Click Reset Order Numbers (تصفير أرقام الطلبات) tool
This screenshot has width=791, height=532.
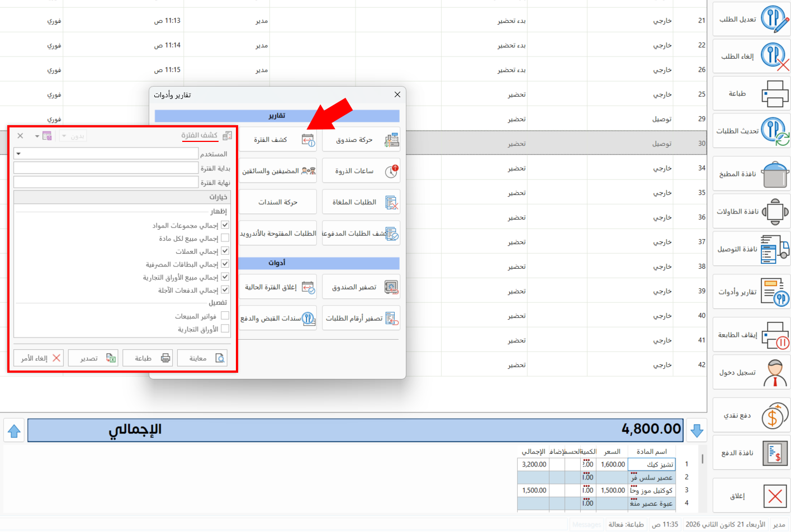tap(361, 319)
